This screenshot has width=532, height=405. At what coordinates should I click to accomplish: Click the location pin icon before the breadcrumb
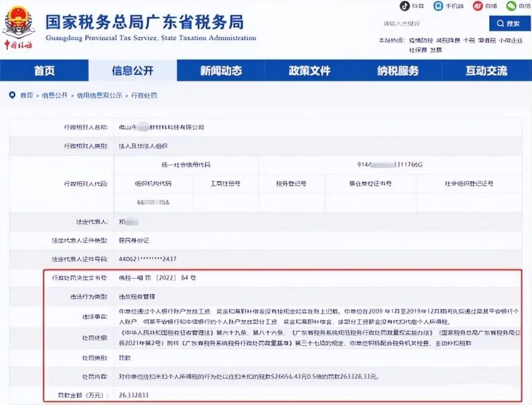[x=12, y=95]
